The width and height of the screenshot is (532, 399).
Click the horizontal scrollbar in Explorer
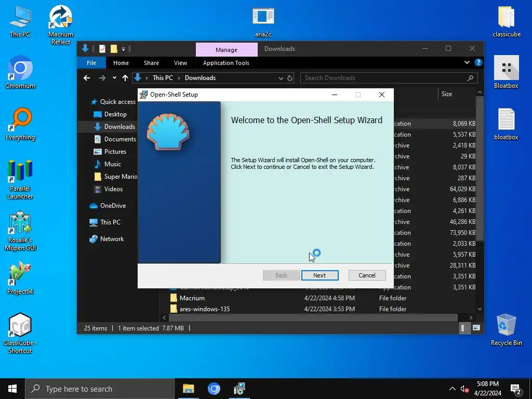coord(313,317)
